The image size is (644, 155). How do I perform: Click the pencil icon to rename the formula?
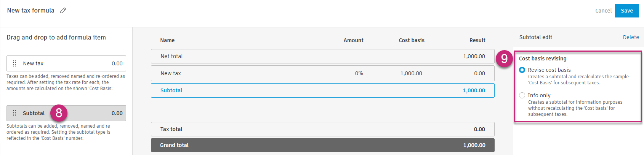click(x=63, y=11)
